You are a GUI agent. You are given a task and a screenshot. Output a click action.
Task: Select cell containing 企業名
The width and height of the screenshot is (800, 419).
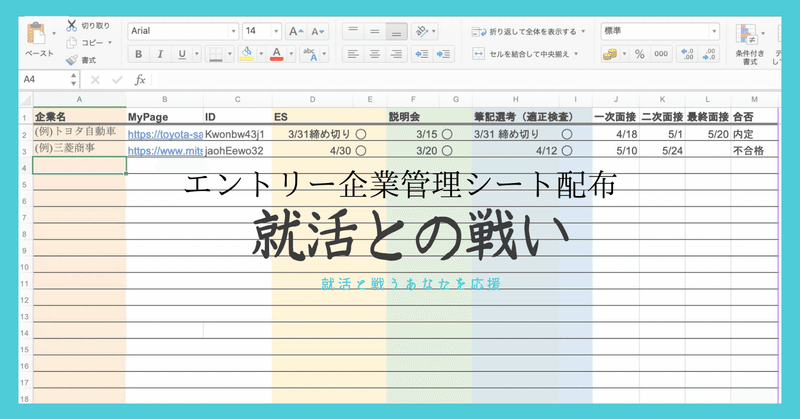pos(79,117)
